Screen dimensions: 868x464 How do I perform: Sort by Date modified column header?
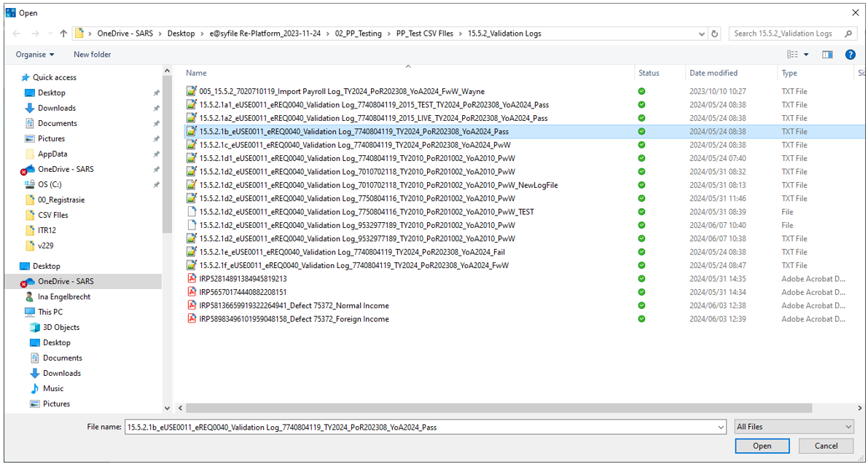[713, 73]
